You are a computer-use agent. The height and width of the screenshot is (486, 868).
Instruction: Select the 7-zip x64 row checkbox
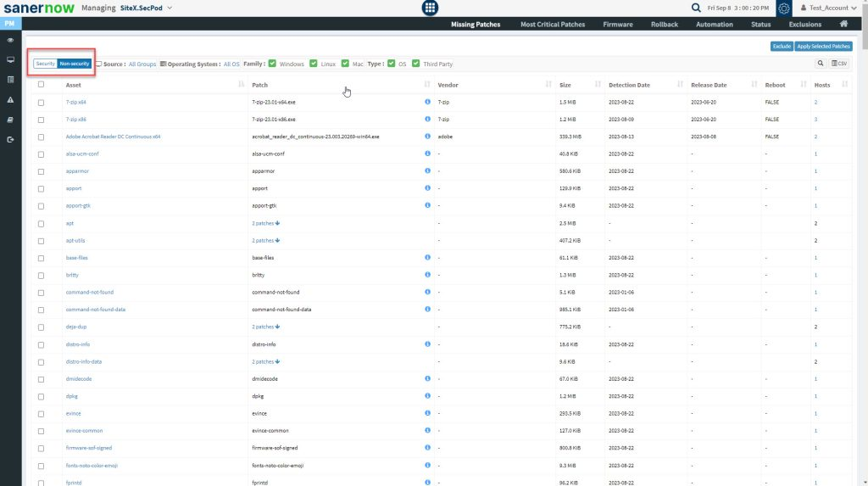pyautogui.click(x=41, y=102)
